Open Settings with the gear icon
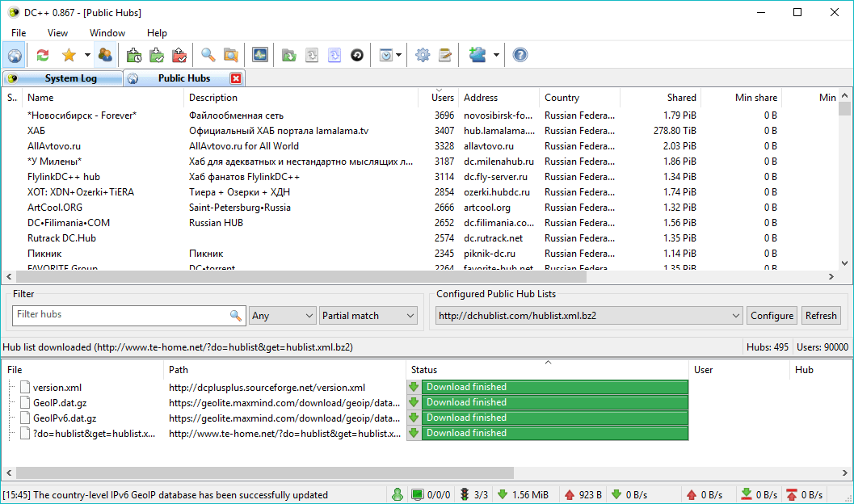This screenshot has width=854, height=504. click(x=423, y=54)
